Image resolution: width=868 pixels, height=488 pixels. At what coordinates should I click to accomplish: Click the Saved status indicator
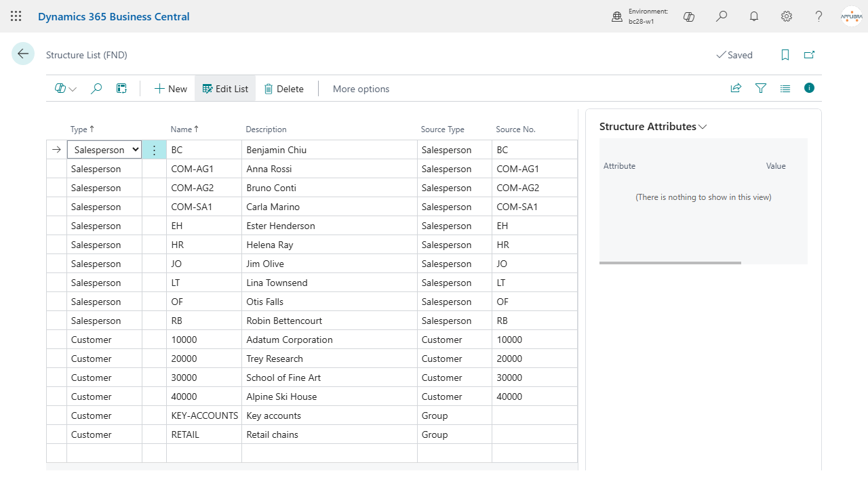tap(734, 55)
